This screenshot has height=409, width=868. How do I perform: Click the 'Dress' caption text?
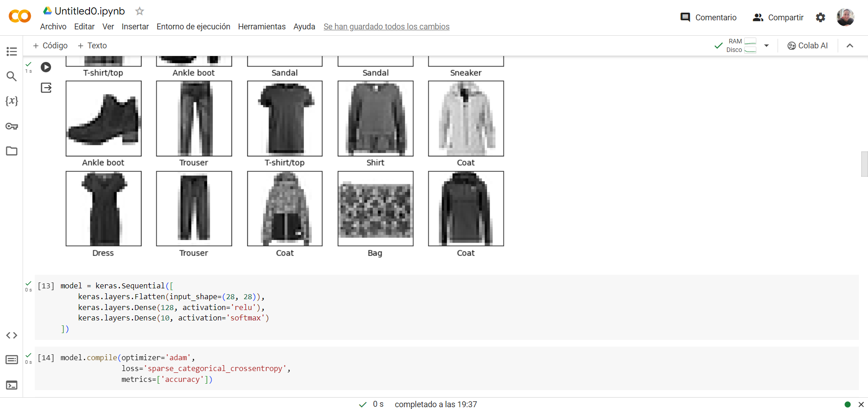103,253
